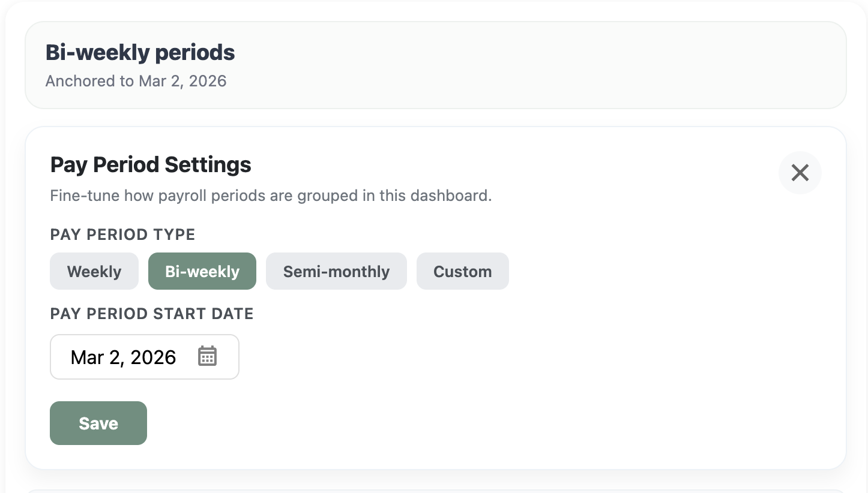Select the Weekly pay period type
The height and width of the screenshot is (493, 868).
[94, 272]
